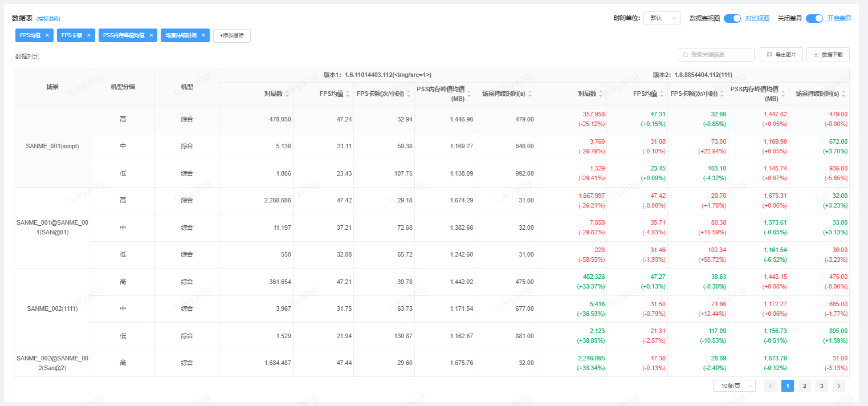The width and height of the screenshot is (868, 406).
Task: Open the 指标说明 link
Action: (x=48, y=19)
